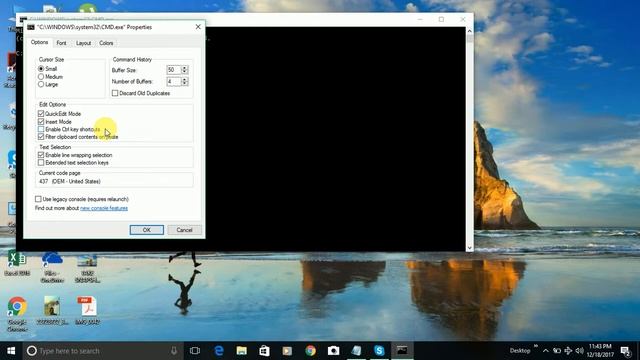Open Google Chrome desktop shortcut

click(x=17, y=313)
